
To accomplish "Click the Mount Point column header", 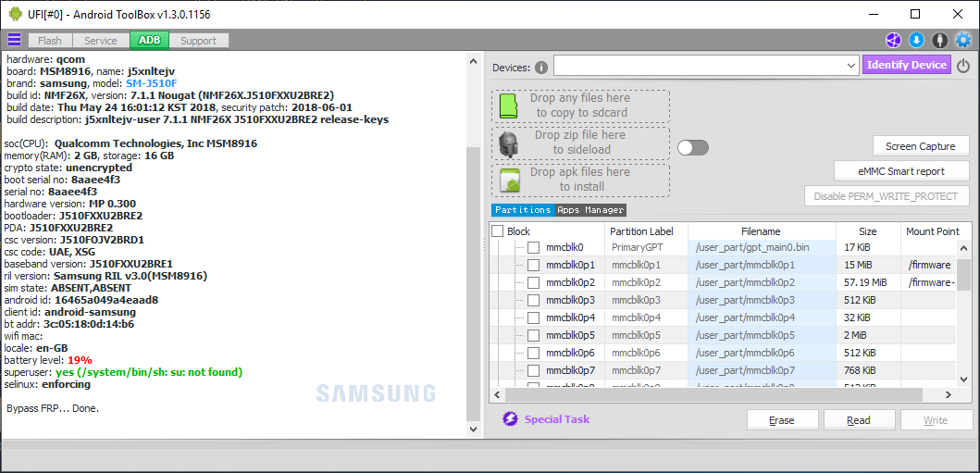I will pyautogui.click(x=933, y=231).
